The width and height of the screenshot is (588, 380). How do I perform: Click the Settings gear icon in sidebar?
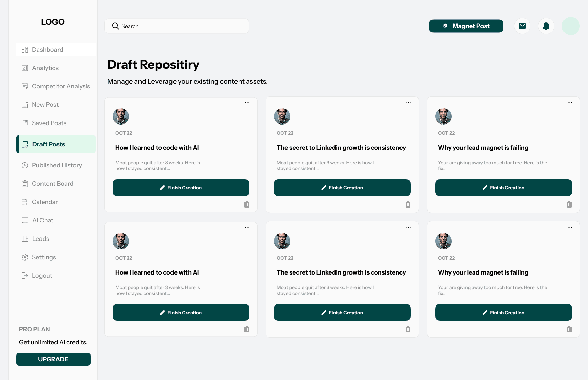(25, 257)
